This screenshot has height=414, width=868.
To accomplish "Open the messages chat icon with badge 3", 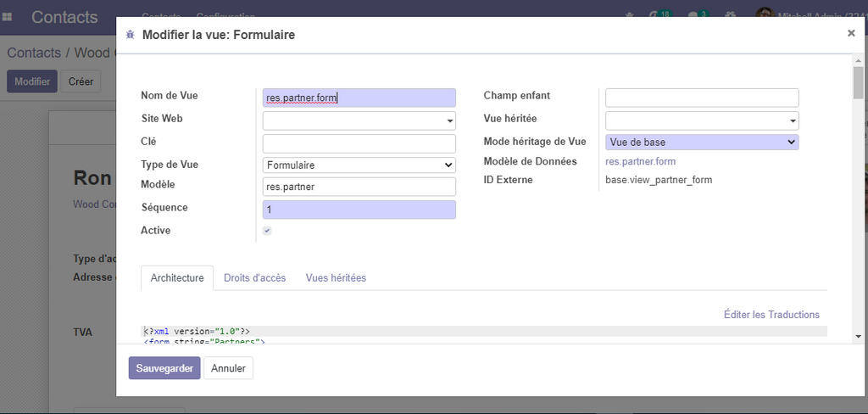I will 694,16.
